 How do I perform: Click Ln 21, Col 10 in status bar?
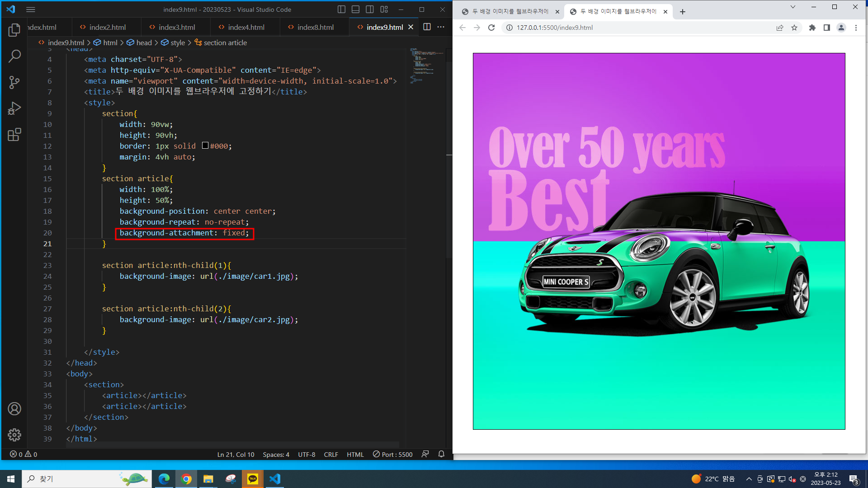(x=236, y=455)
